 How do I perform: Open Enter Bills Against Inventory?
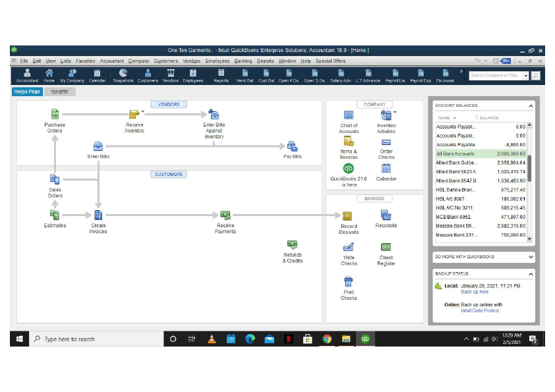(214, 114)
